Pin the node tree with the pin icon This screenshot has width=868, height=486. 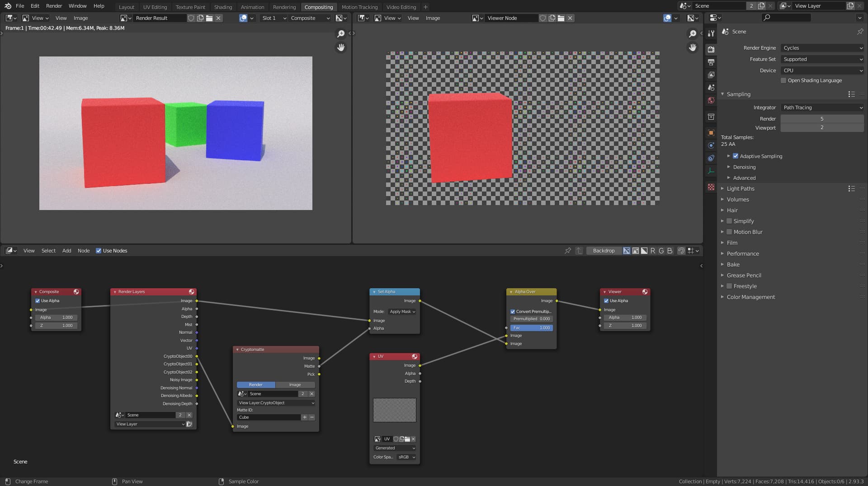coord(568,251)
